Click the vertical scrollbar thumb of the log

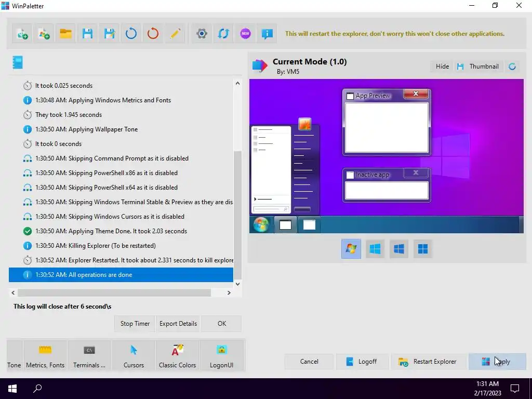pos(237,215)
